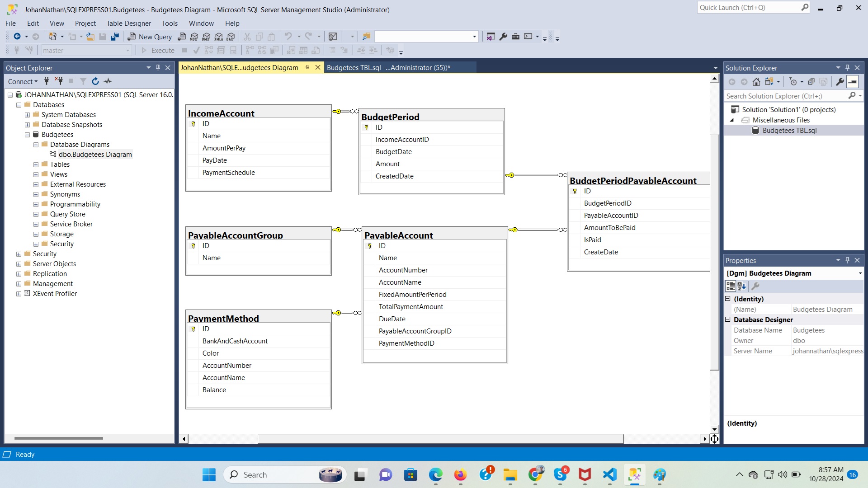
Task: Toggle Preview Selected Items in Solution Explorer
Action: pos(853,82)
